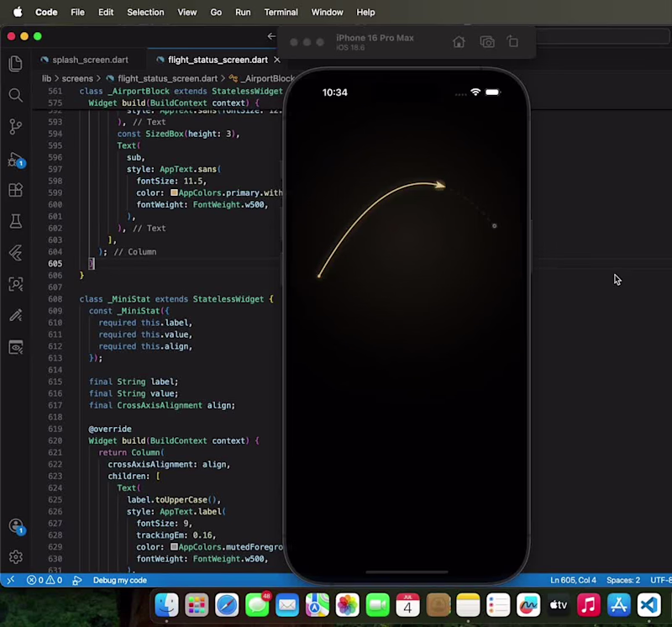Click AppColors.mutedForeground color swatch on line 629
The image size is (672, 627).
174,547
